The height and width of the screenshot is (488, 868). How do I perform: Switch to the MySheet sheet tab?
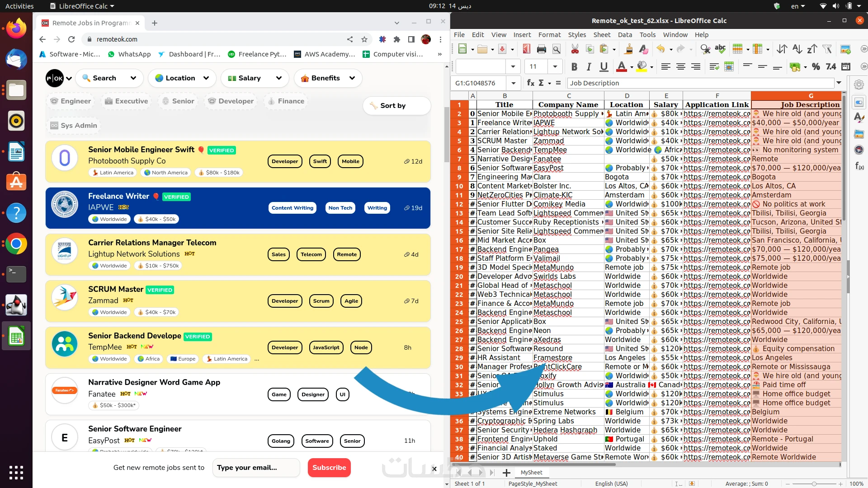point(531,472)
